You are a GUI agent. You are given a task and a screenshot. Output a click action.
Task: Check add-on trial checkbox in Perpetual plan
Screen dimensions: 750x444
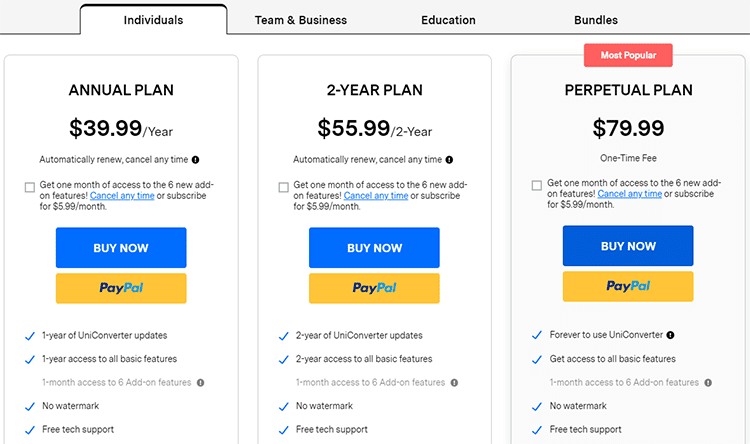537,185
